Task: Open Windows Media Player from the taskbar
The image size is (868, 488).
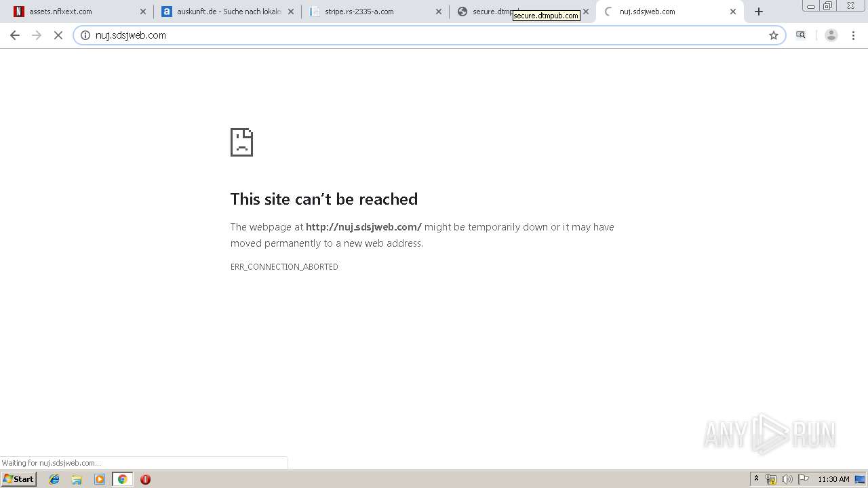Action: (100, 479)
